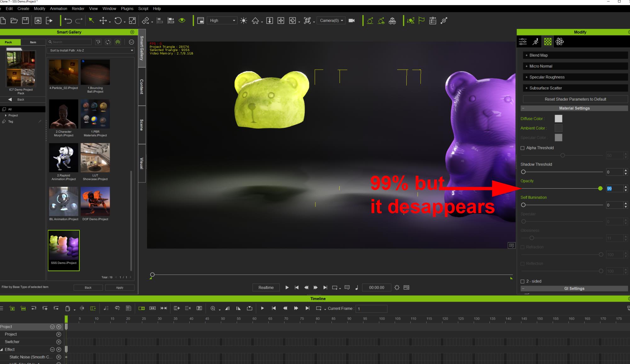Click the Redo arrow icon

(x=79, y=20)
